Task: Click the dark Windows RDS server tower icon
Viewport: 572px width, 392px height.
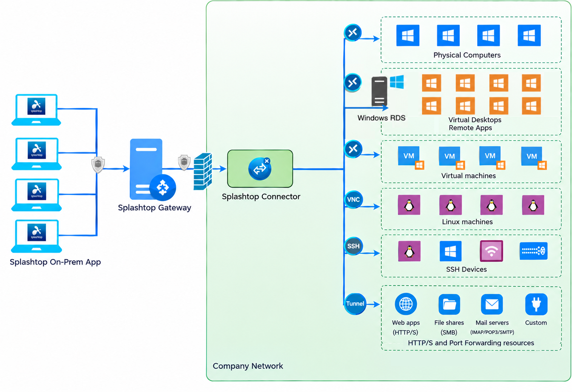Action: [x=379, y=91]
